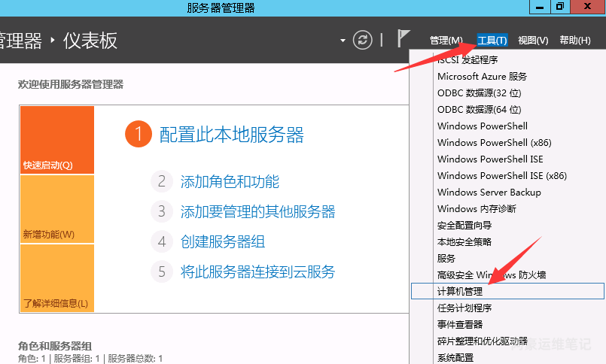Open 服务 from the tools menu
This screenshot has width=606, height=364.
(446, 259)
